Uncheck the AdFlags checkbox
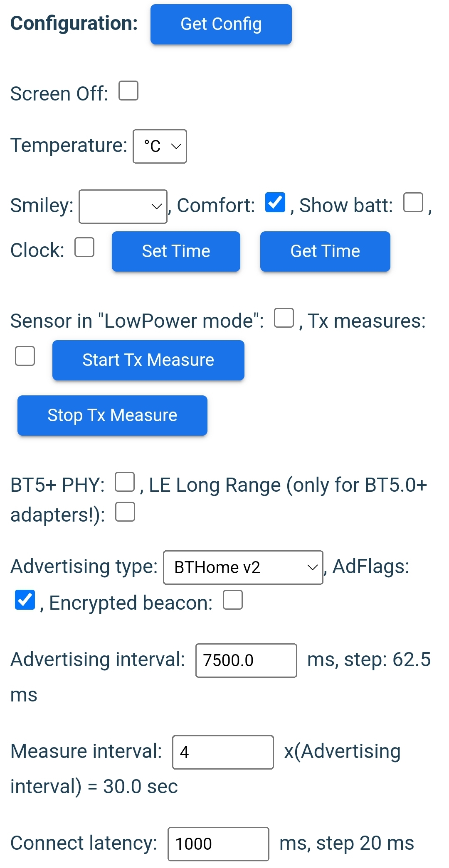This screenshot has width=449, height=868. [x=25, y=600]
